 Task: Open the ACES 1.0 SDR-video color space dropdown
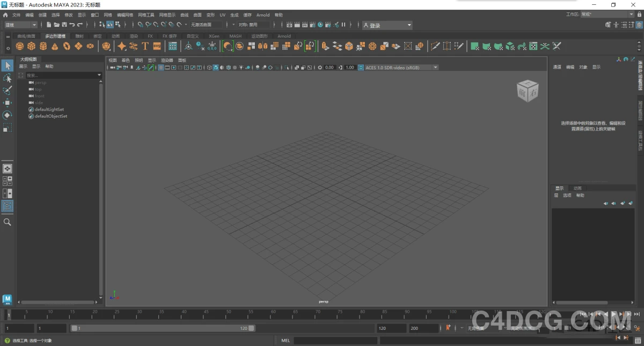pos(435,67)
